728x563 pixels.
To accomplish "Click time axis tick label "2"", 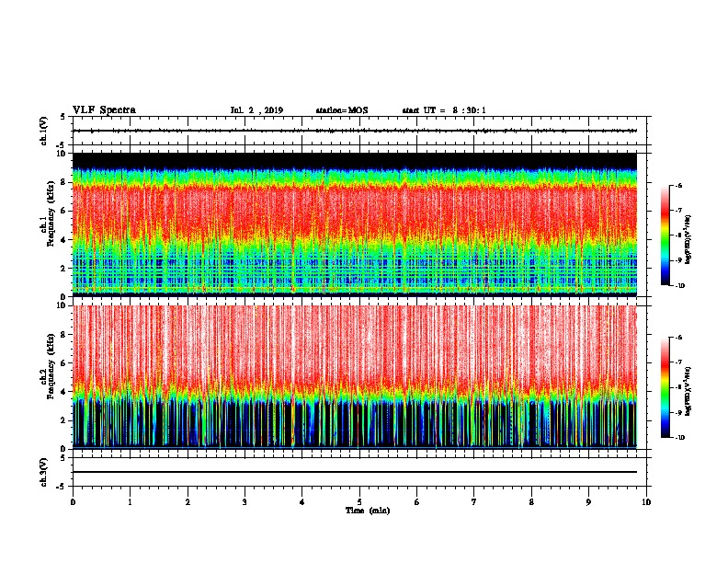I will (188, 502).
